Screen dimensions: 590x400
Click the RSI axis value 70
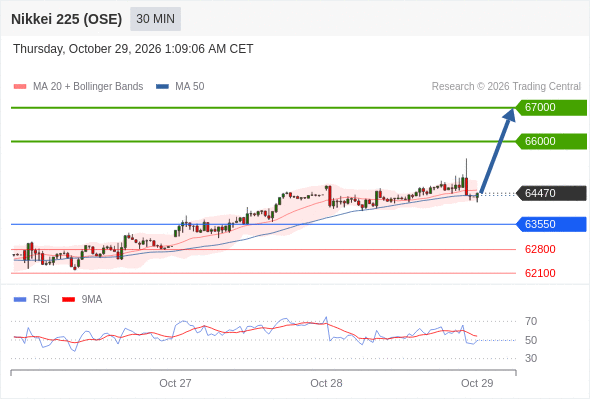(x=531, y=321)
